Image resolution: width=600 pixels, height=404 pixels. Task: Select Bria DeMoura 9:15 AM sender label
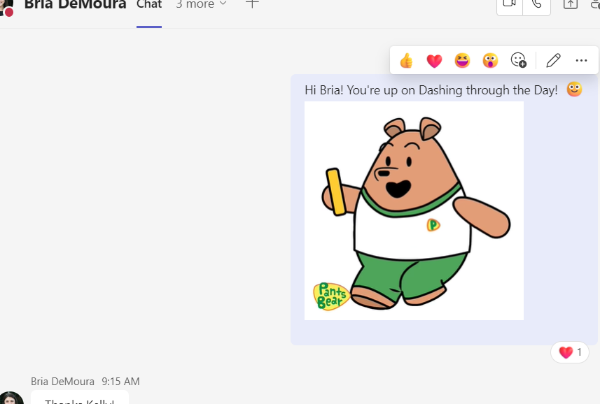[85, 381]
